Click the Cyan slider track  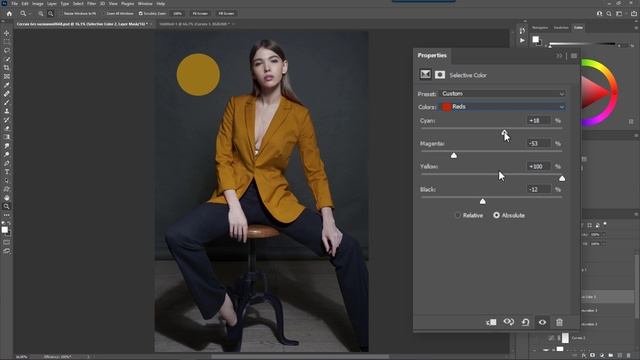click(x=491, y=128)
